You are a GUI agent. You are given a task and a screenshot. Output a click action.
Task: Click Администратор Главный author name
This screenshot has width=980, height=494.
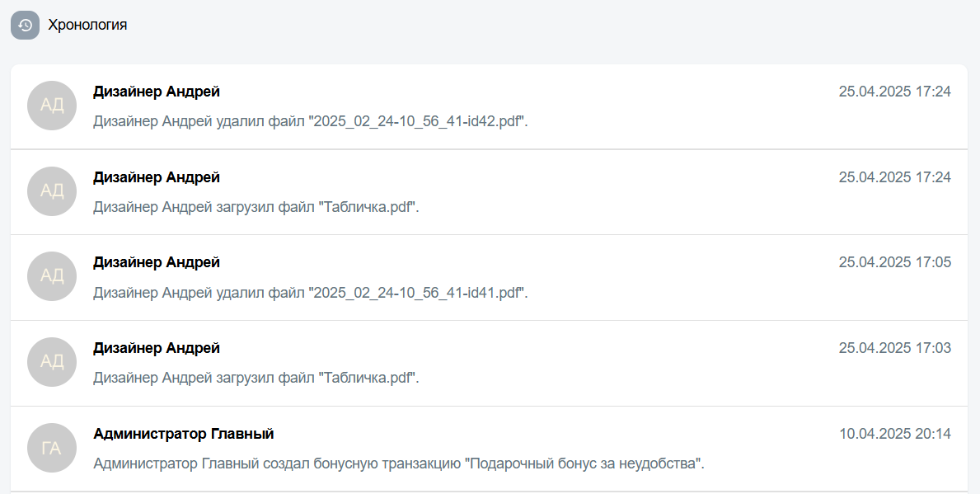point(184,433)
